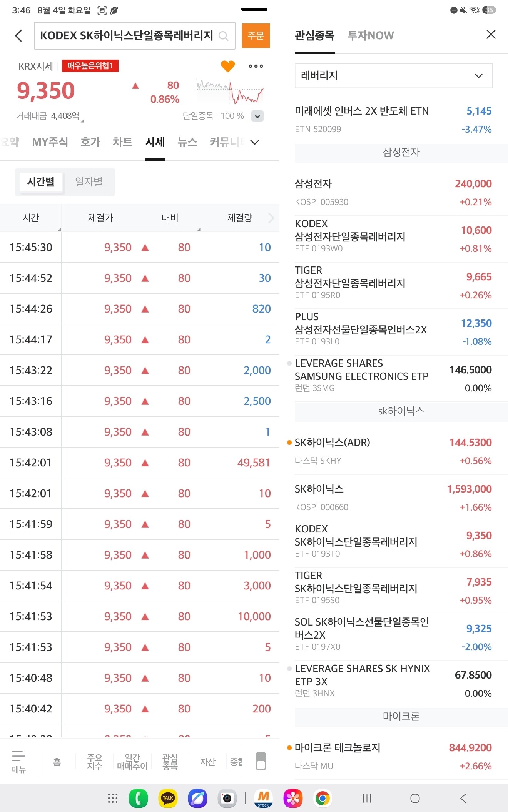Open the M STOCK app icon
Image resolution: width=508 pixels, height=812 pixels.
264,798
